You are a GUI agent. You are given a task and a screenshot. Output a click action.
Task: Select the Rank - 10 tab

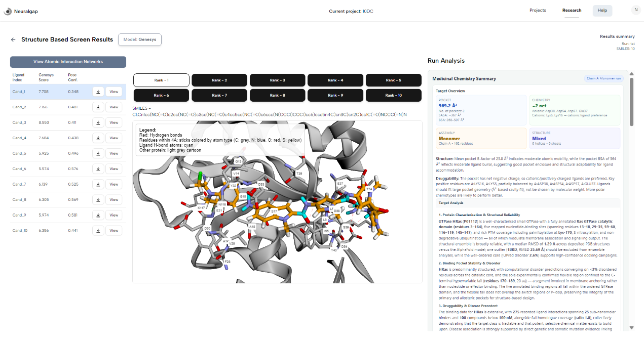click(394, 95)
